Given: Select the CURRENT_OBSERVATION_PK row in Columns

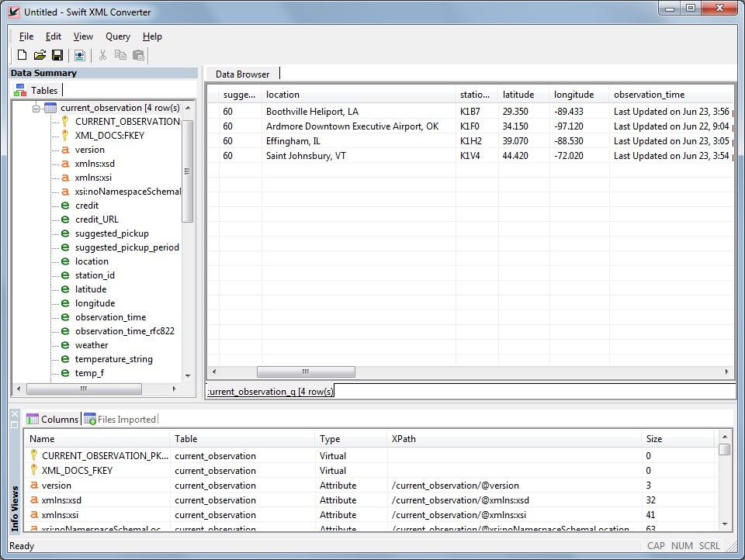Looking at the screenshot, I should [370, 456].
